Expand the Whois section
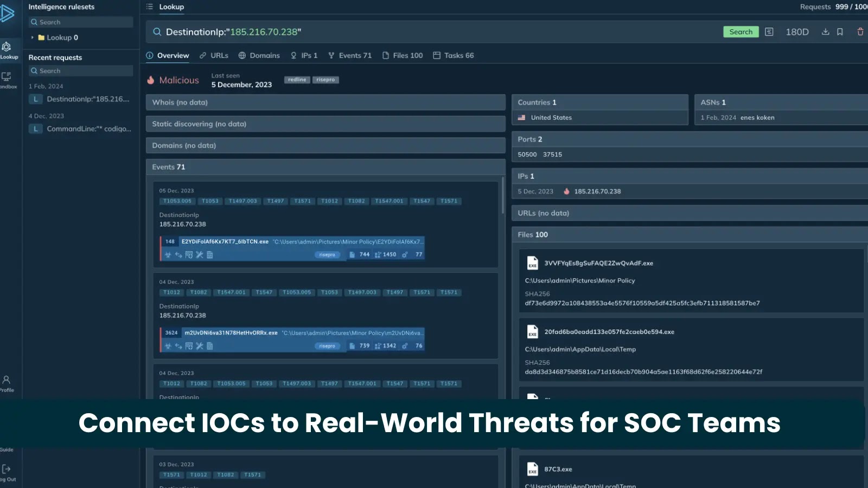 pos(325,102)
